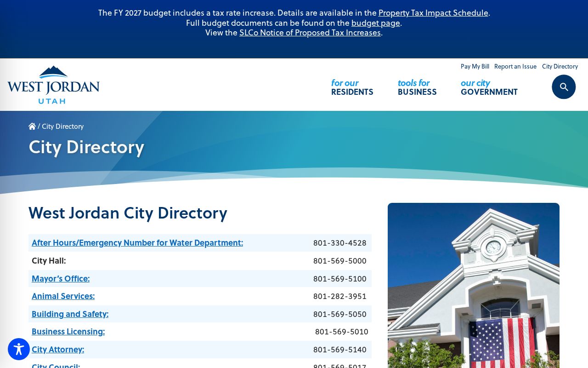The width and height of the screenshot is (588, 368).
Task: Open the Mayor's Office link
Action: [x=61, y=278]
